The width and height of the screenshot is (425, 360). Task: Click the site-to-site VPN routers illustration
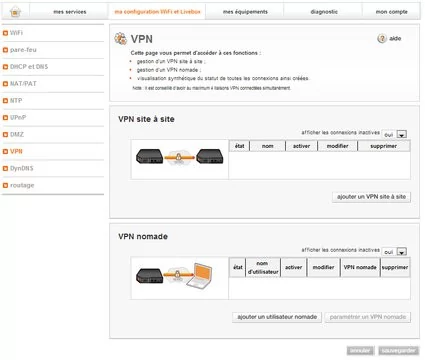point(180,156)
